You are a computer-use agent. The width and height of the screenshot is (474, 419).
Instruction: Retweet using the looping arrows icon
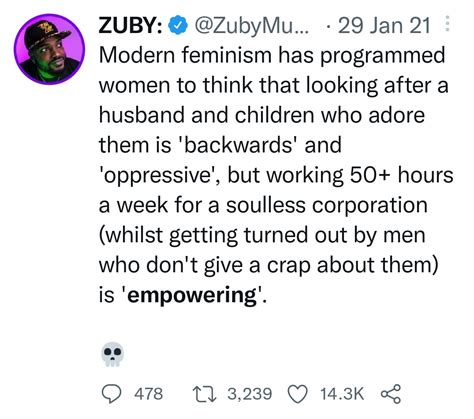(x=205, y=394)
